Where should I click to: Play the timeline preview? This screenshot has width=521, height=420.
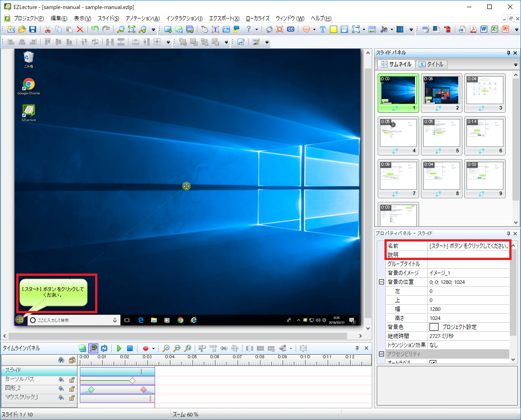(x=119, y=348)
